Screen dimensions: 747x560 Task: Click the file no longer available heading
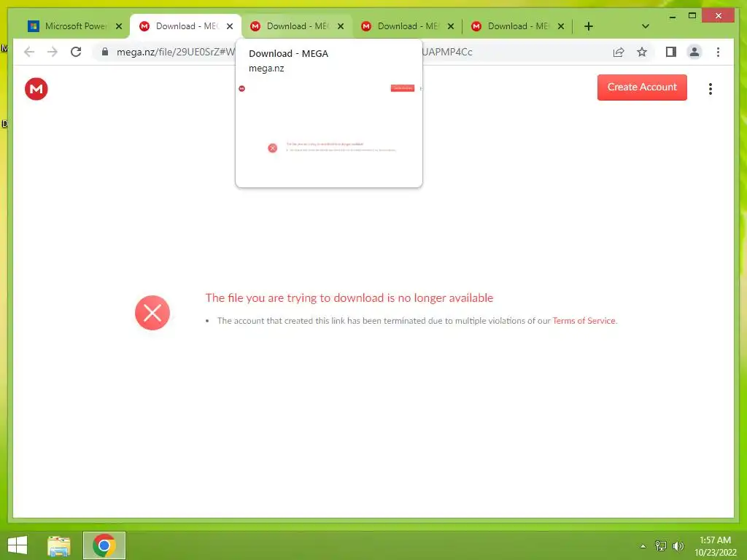349,298
